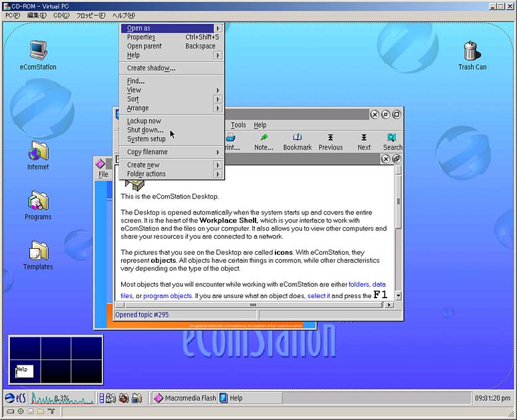Open the CD(C) Virtual PC menu
Image resolution: width=517 pixels, height=420 pixels.
(61, 15)
